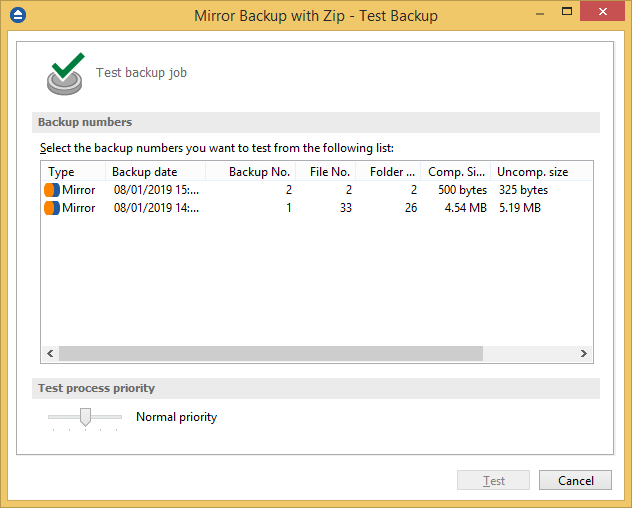Sort by File No. column header

(x=326, y=172)
